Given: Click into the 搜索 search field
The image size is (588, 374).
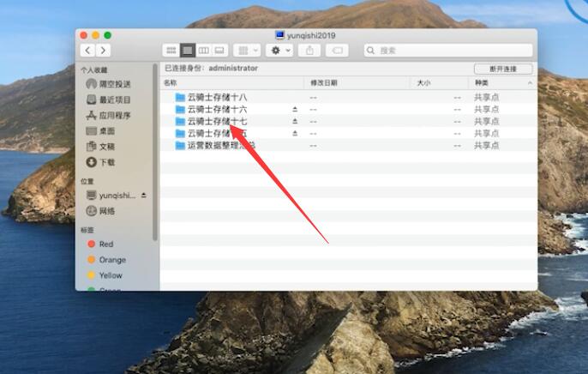Looking at the screenshot, I should 448,51.
